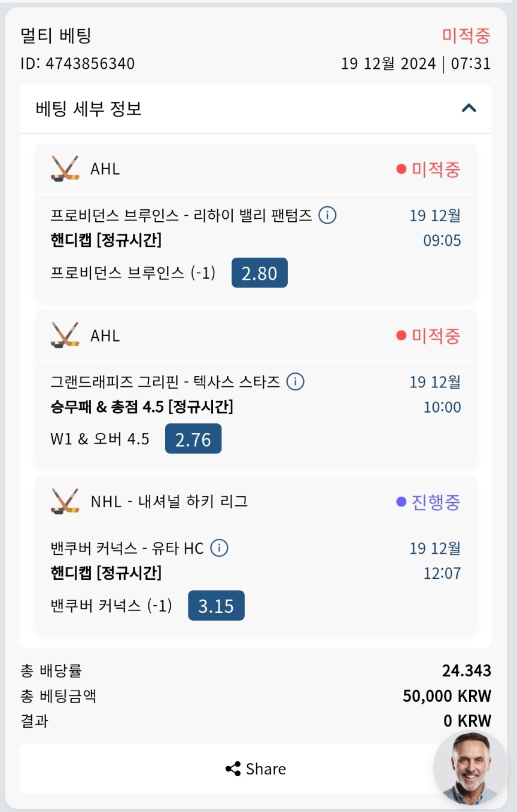Screen dimensions: 517x812
Task: Click the 진행중 status on NHL bet
Action: click(428, 502)
